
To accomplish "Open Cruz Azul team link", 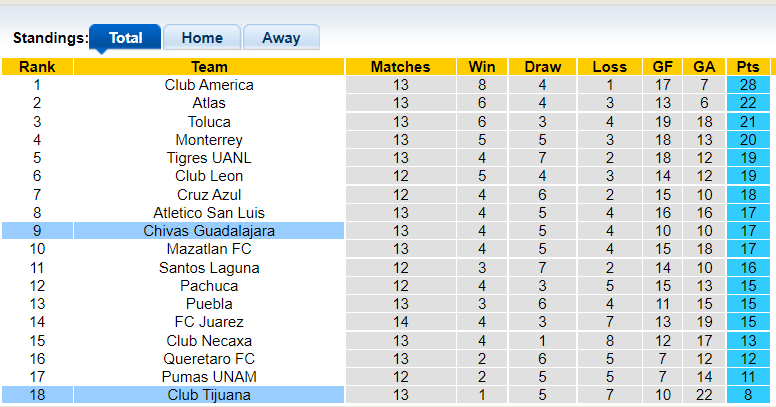I will pyautogui.click(x=209, y=195).
